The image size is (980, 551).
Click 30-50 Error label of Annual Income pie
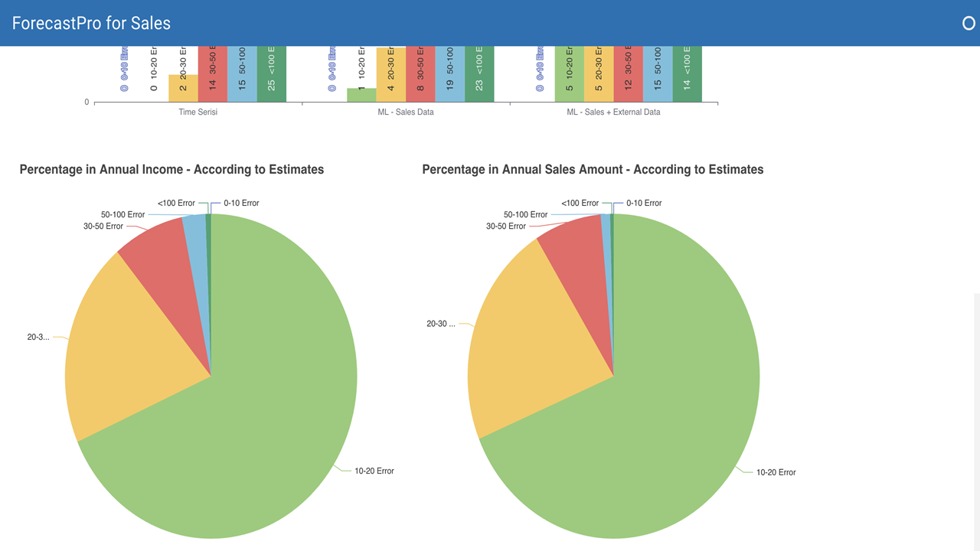103,227
